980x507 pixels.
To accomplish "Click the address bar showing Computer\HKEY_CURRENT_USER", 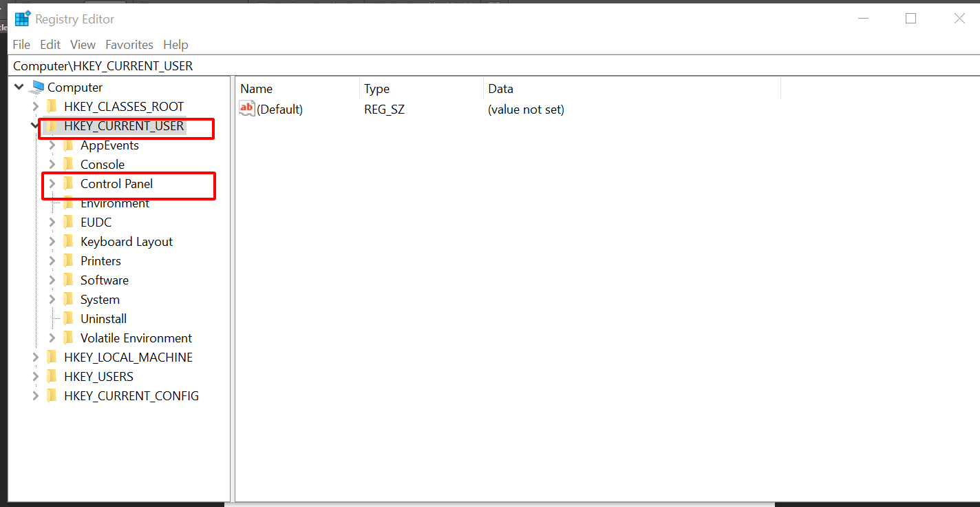I will [x=494, y=66].
